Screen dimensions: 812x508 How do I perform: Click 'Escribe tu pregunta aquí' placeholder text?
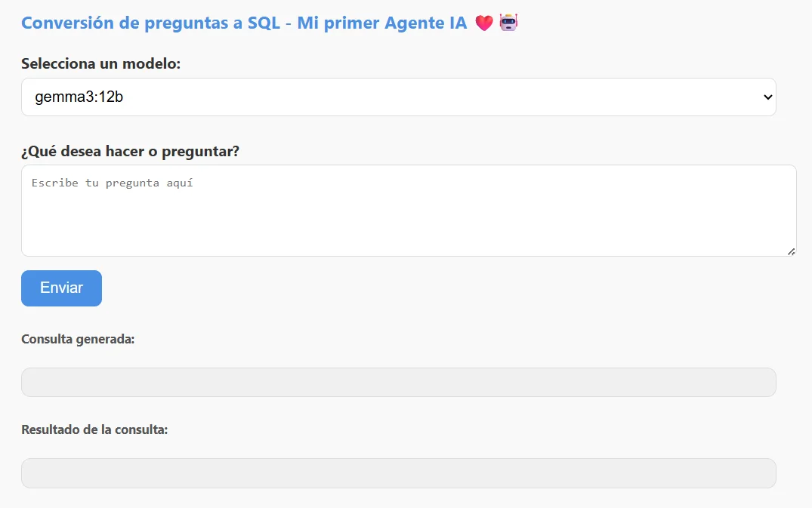pos(112,183)
